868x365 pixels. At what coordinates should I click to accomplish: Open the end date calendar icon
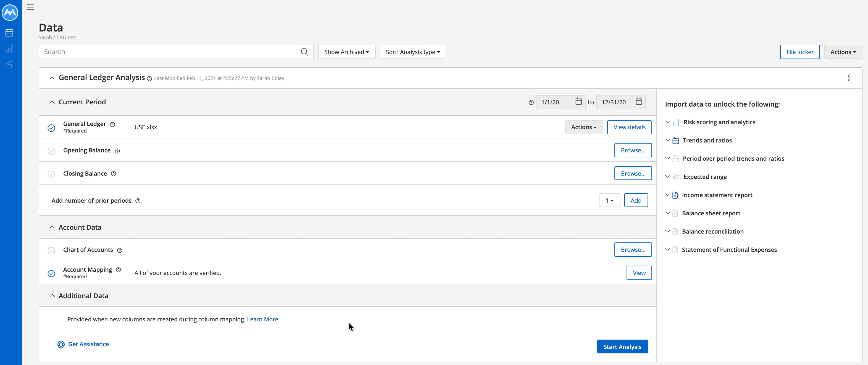639,101
